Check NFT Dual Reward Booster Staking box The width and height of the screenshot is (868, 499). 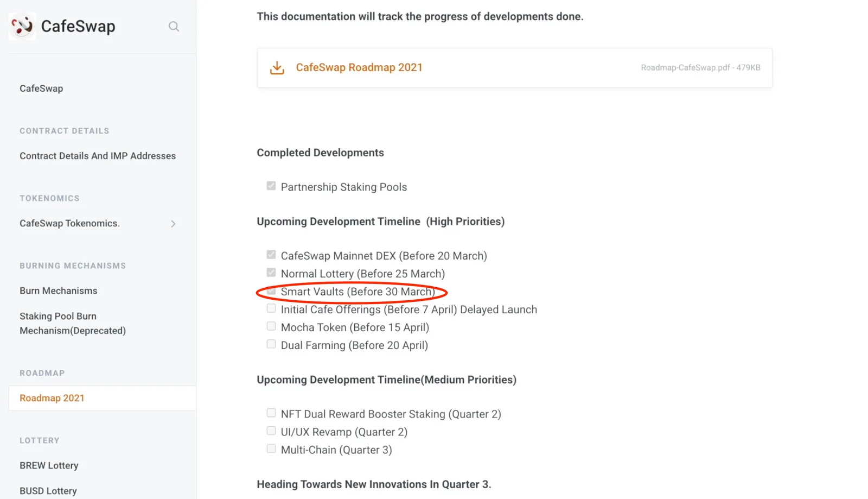271,413
